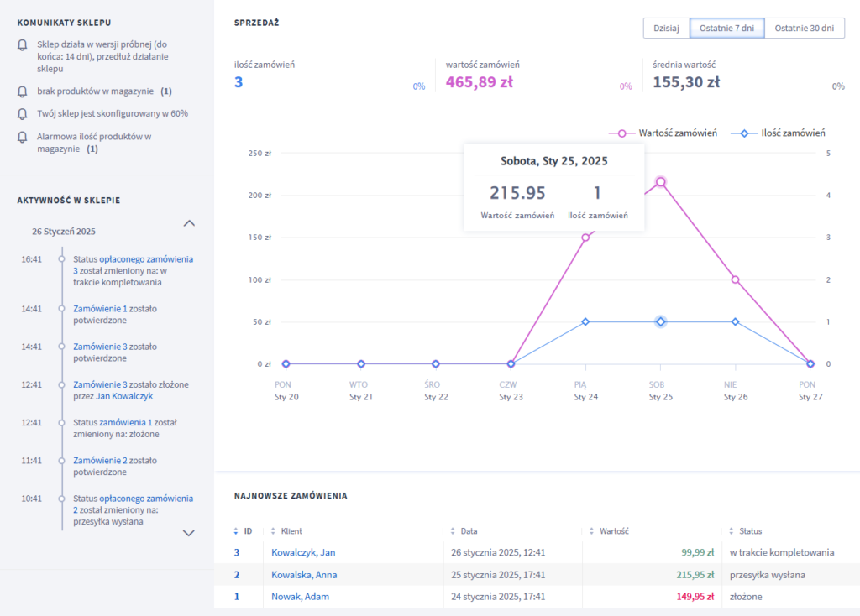This screenshot has height=616, width=860.
Task: Open the 'Twój sklep jest skonfigurowany w 60%' notice
Action: coord(113,114)
